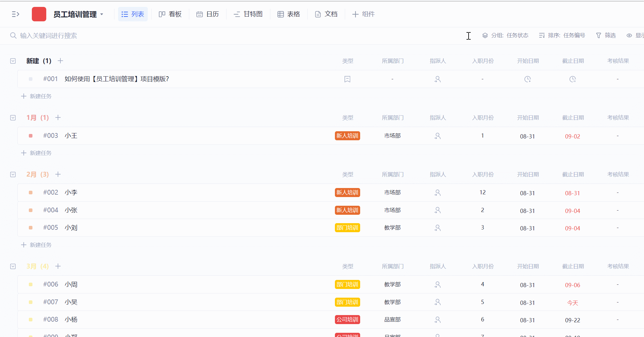Click the red project icon for 员工培训管理
The height and width of the screenshot is (337, 644).
click(39, 14)
